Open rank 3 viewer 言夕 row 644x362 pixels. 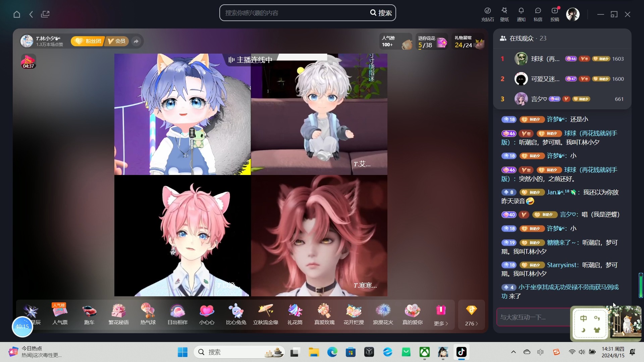pos(562,99)
